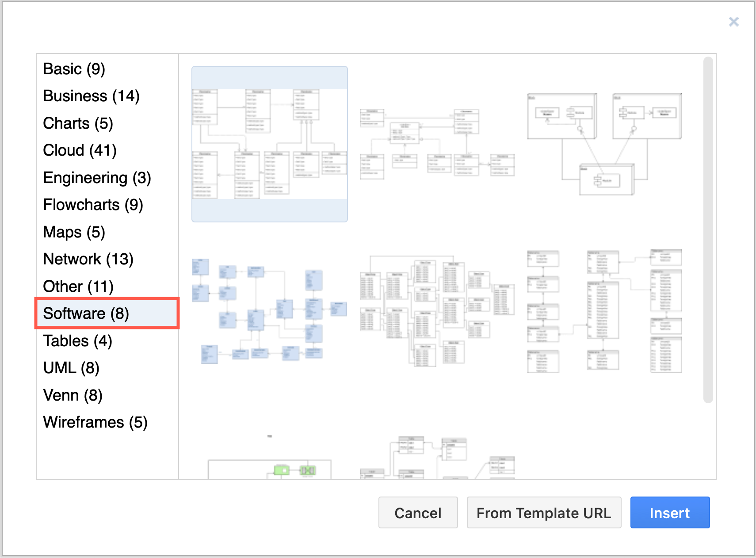This screenshot has width=756, height=558.
Task: Open the Wireframes templates category
Action: [x=95, y=422]
